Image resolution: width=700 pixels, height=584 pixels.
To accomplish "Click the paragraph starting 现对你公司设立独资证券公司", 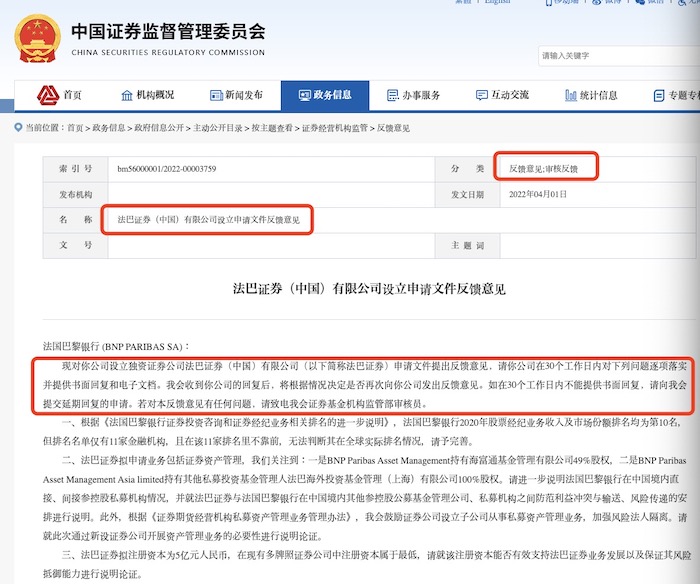I will 365,385.
